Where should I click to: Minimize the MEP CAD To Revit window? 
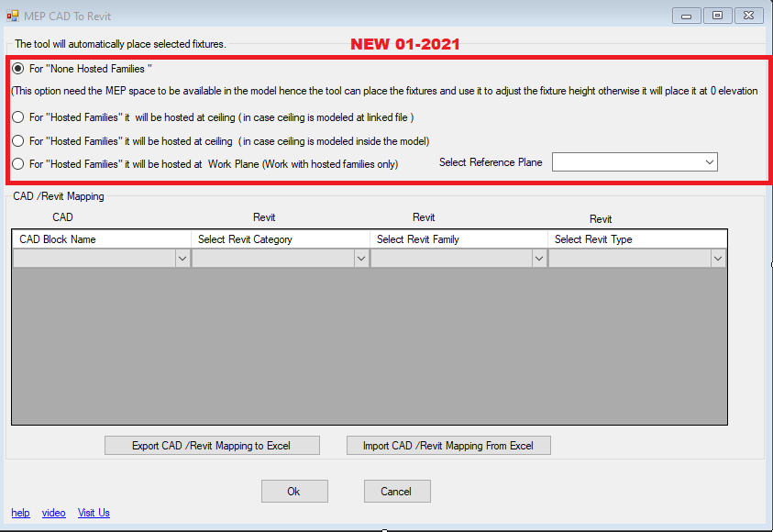tap(686, 16)
